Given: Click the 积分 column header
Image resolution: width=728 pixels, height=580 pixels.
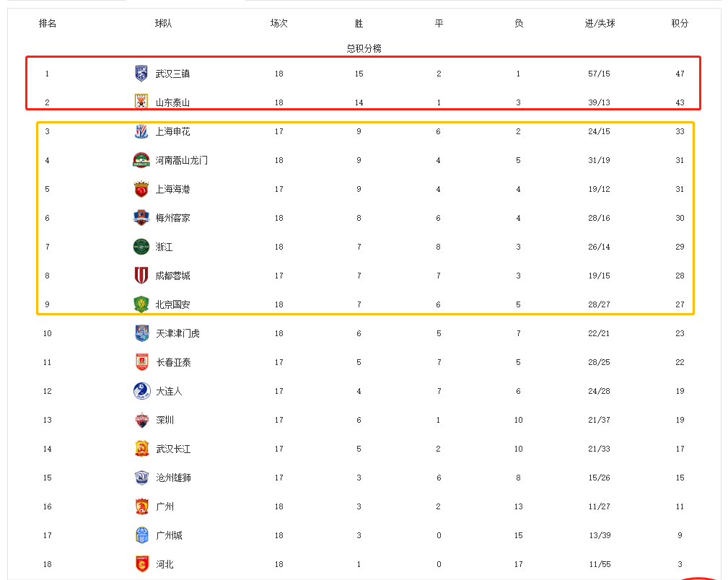Looking at the screenshot, I should (680, 23).
